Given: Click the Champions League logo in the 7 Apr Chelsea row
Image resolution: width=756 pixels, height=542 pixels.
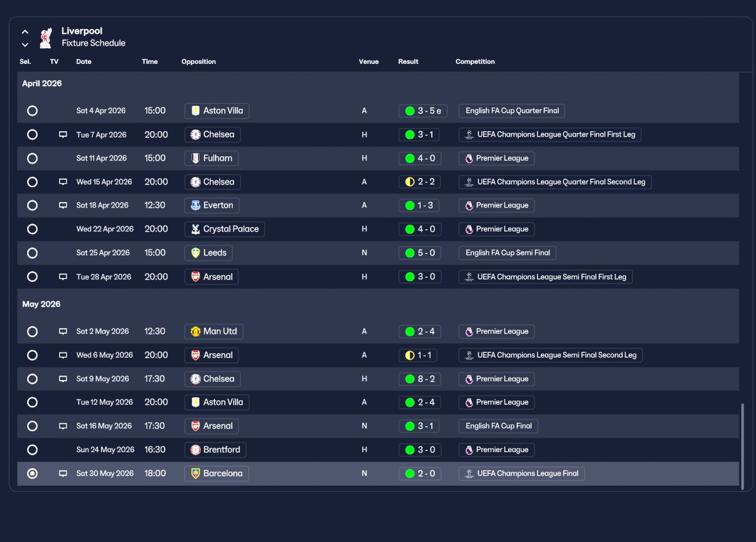Looking at the screenshot, I should point(469,135).
